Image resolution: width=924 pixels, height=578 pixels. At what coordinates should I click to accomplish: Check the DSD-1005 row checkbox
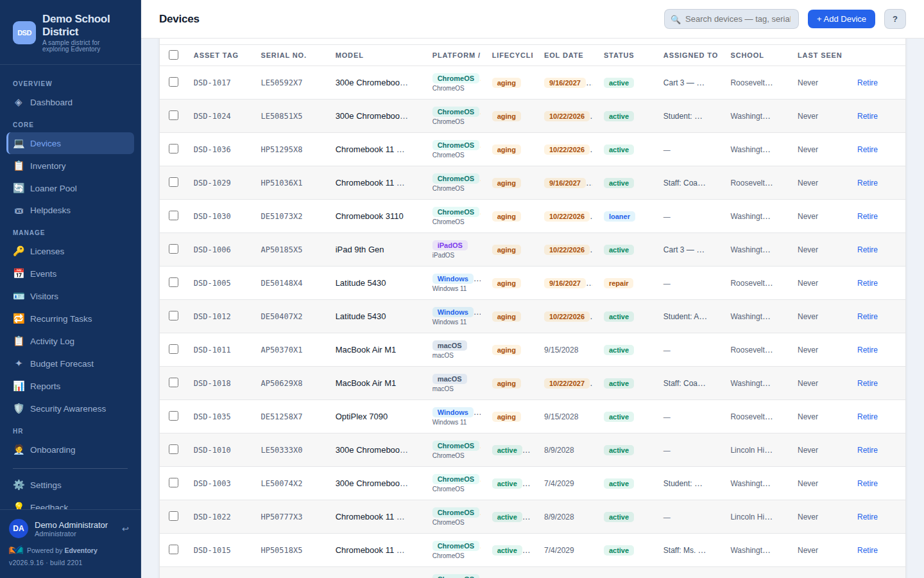pyautogui.click(x=173, y=282)
